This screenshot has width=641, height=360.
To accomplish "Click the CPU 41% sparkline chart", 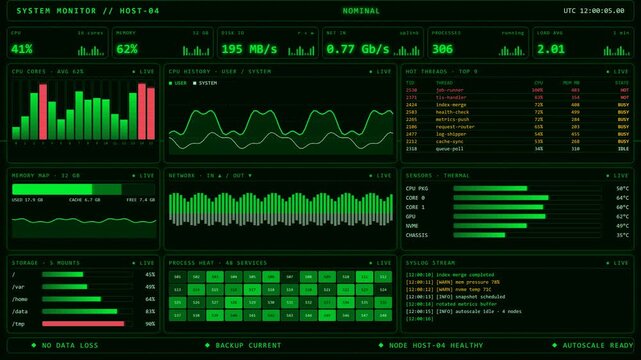I will tap(91, 51).
